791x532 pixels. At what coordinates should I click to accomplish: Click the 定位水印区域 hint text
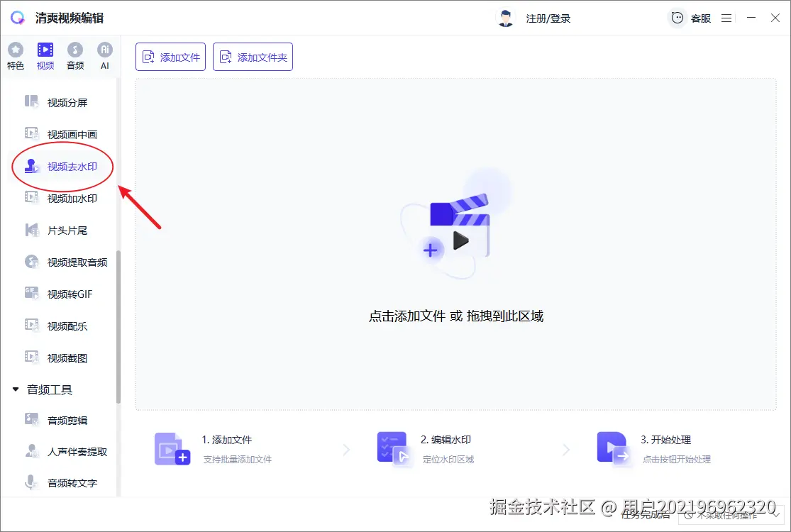[x=448, y=460]
